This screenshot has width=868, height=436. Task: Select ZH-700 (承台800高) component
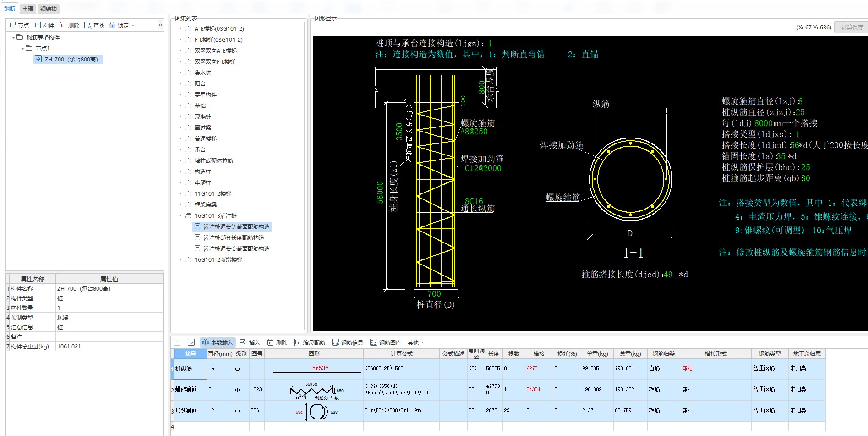click(68, 60)
